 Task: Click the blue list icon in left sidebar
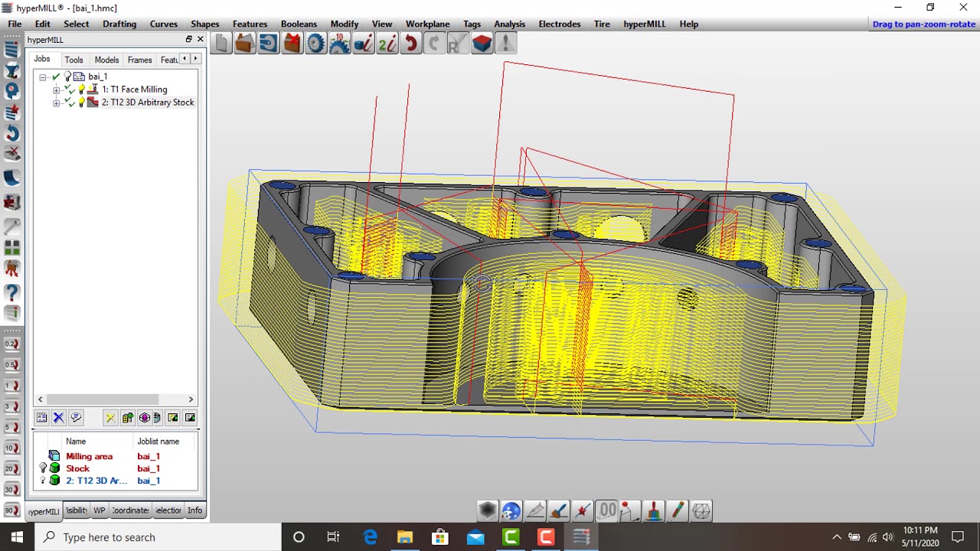click(x=11, y=51)
